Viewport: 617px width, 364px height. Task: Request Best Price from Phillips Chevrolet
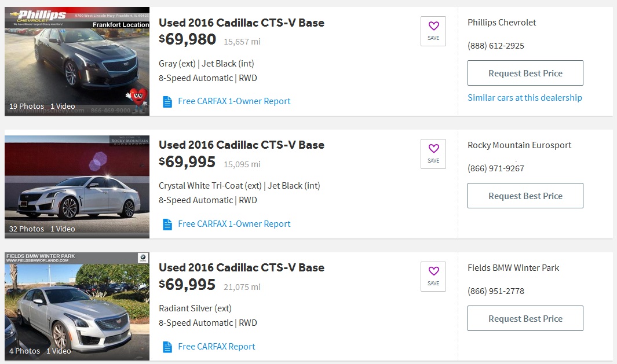525,73
